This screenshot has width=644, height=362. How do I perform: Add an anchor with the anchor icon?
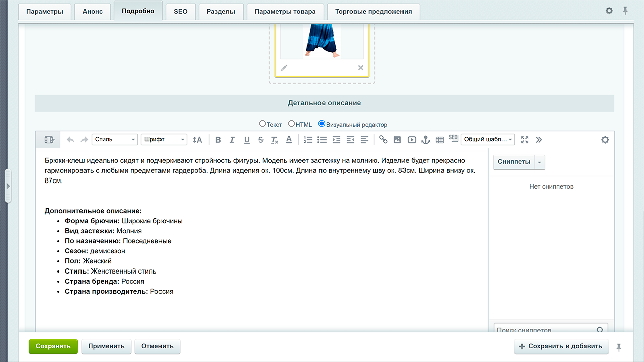tap(426, 140)
